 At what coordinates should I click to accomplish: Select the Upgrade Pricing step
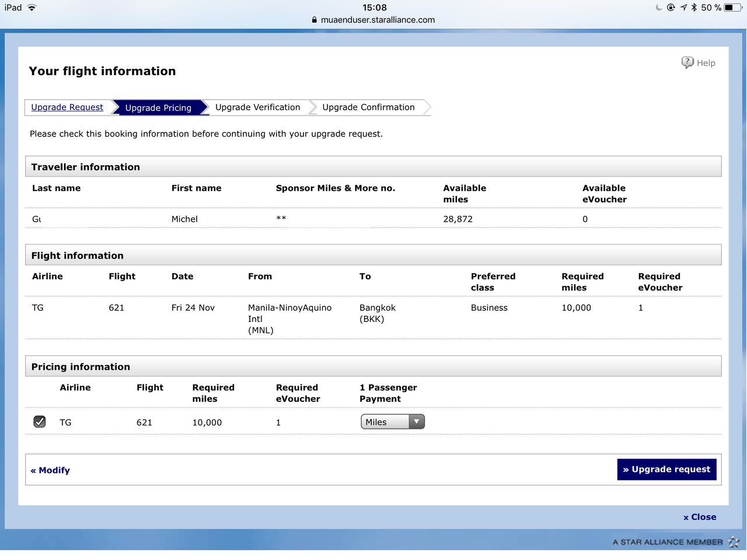158,107
